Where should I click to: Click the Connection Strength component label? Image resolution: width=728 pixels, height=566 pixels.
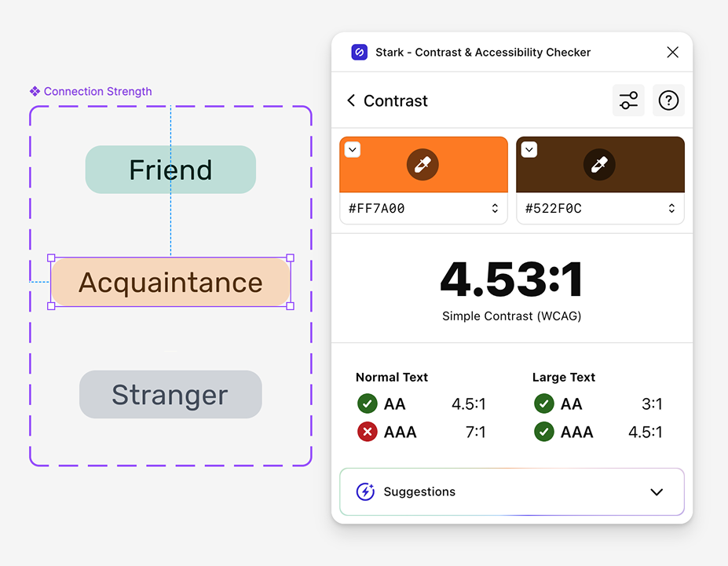(97, 91)
